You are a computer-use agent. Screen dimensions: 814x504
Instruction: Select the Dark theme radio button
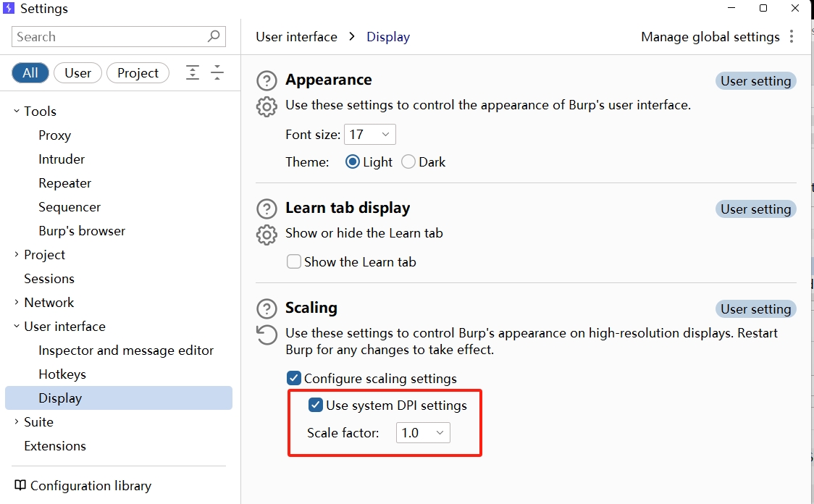[x=408, y=162]
